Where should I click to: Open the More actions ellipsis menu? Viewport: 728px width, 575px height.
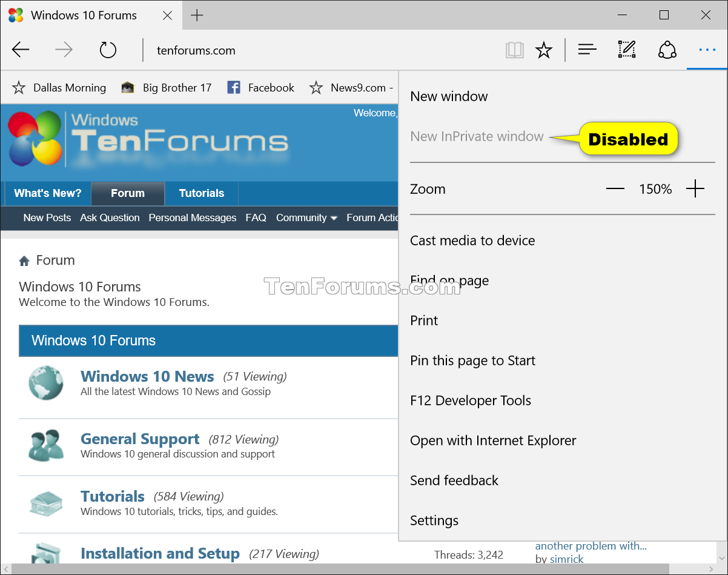[x=707, y=50]
